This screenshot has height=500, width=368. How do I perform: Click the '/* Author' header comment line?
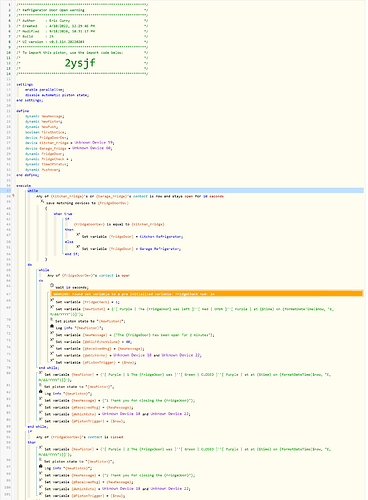(82, 21)
